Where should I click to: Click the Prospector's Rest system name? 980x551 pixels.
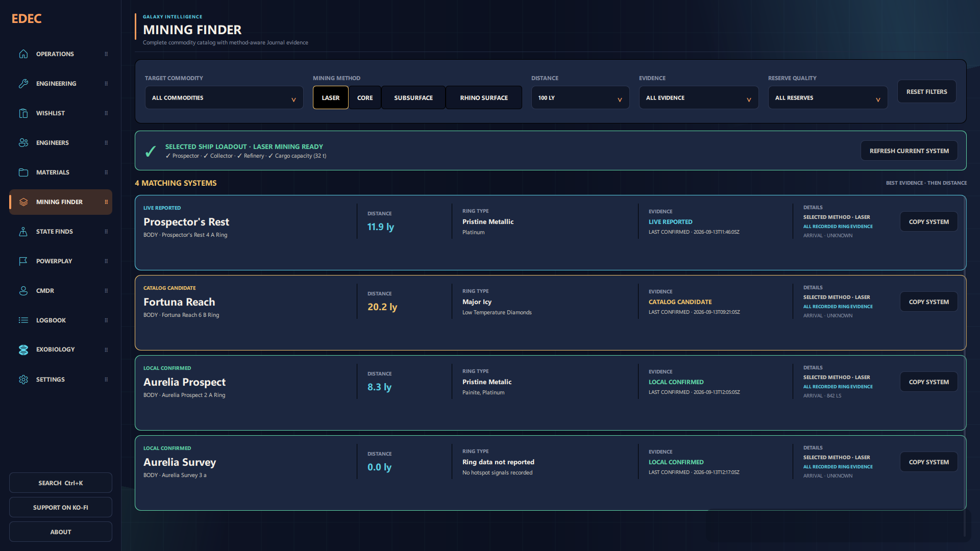click(x=186, y=222)
